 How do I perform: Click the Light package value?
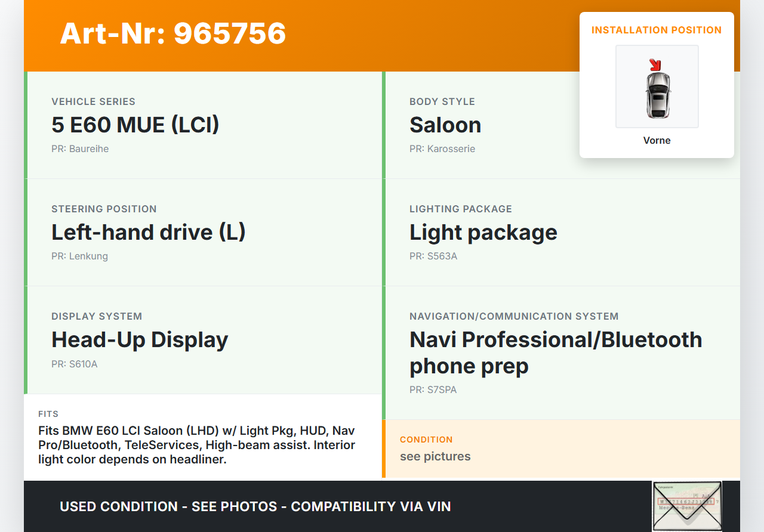click(x=483, y=232)
